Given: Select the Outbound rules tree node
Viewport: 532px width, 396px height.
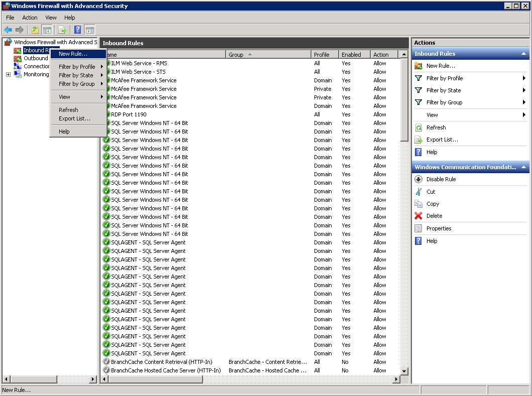Looking at the screenshot, I should coord(36,58).
